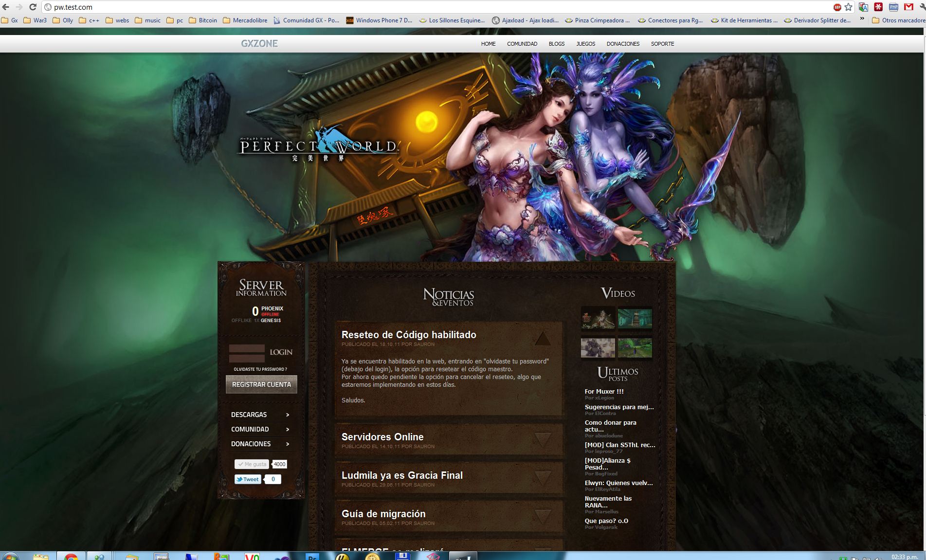Go to the HOME menu item

coord(488,44)
